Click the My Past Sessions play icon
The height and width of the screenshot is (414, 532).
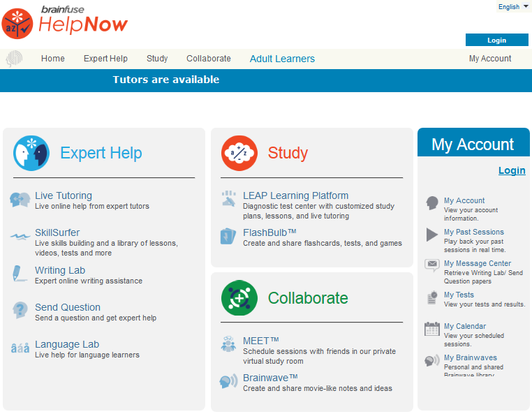[432, 235]
